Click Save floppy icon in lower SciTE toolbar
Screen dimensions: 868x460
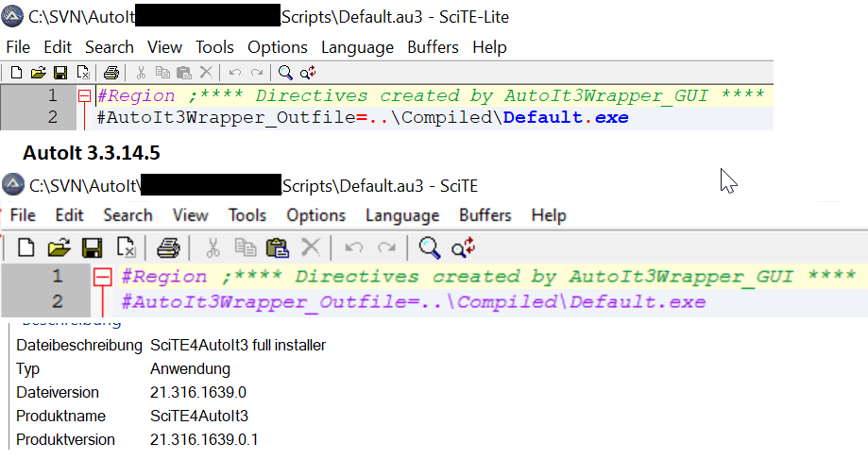click(x=92, y=247)
